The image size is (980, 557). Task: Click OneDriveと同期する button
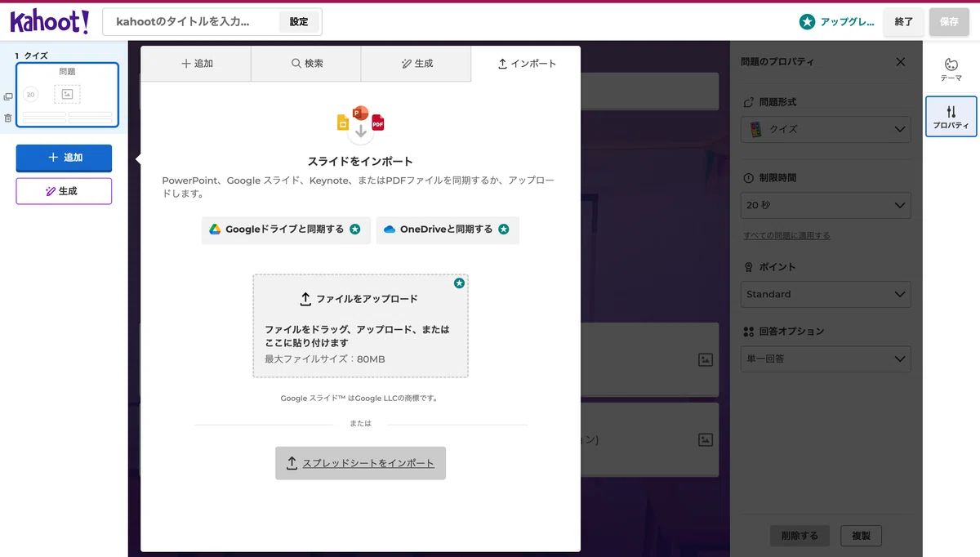click(448, 229)
